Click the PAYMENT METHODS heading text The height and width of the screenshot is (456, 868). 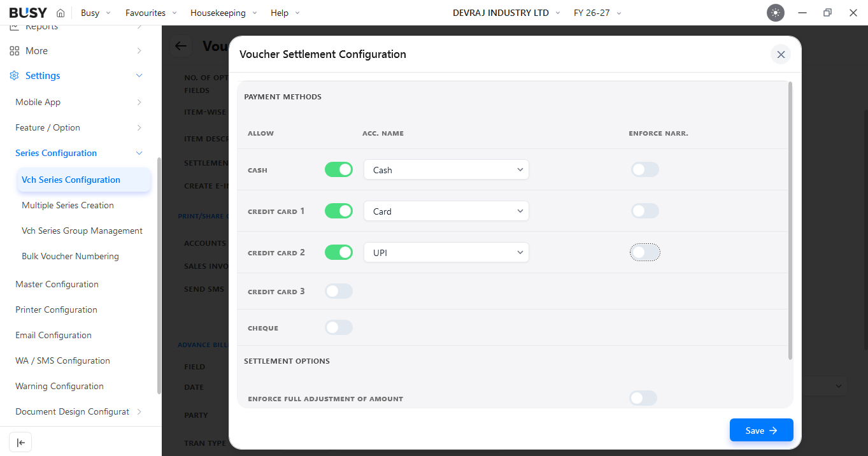283,97
